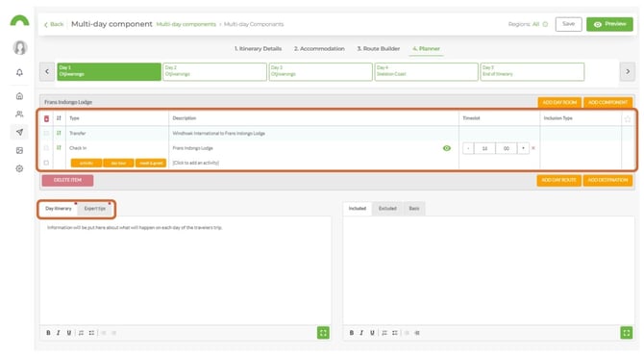Insert numbered list in Day Itinerary editor
Viewport: 644px width, 356px height.
pyautogui.click(x=81, y=333)
